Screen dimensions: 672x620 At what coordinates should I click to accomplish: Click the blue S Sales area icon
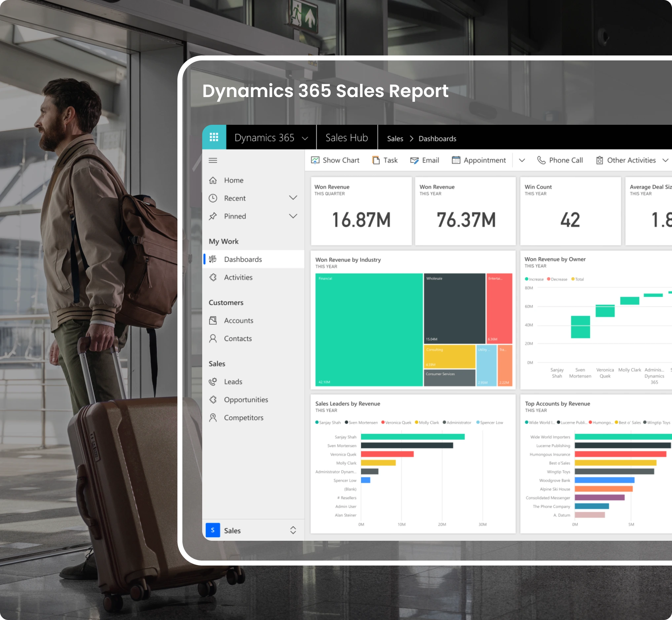[x=213, y=530]
